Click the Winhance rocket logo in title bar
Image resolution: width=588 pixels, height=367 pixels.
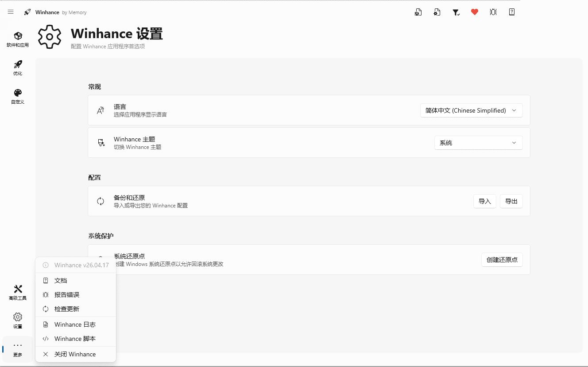point(27,12)
